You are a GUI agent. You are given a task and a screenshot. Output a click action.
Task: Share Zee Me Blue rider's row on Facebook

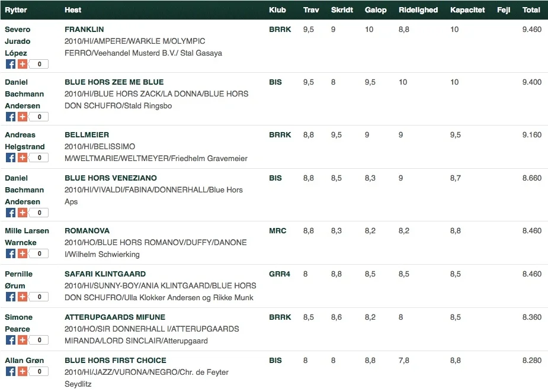11,117
